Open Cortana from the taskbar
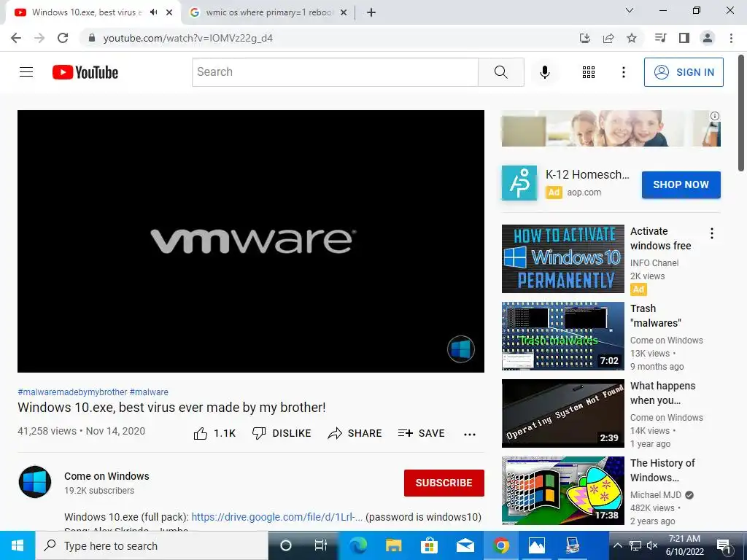Screen dimensions: 747x560 (x=286, y=545)
